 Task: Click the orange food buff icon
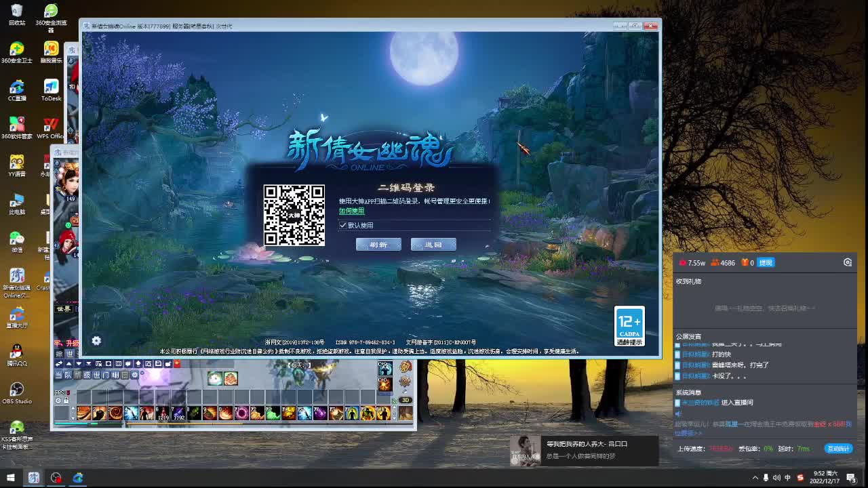[x=231, y=378]
